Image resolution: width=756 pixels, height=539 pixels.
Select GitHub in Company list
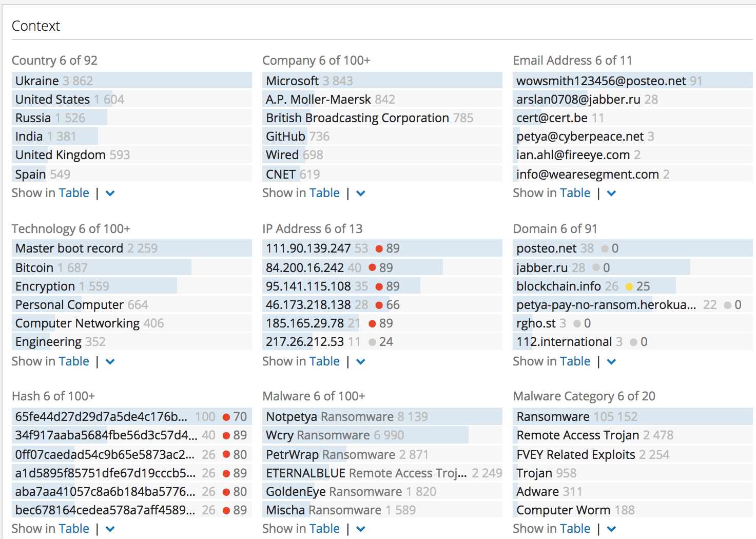tap(382, 136)
